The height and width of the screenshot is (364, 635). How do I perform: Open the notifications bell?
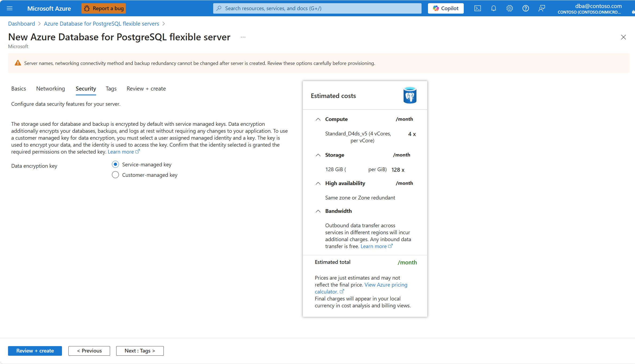[x=493, y=8]
